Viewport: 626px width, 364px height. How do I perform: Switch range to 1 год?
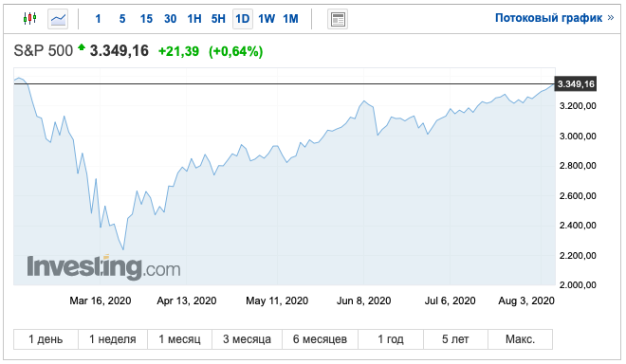(x=391, y=339)
